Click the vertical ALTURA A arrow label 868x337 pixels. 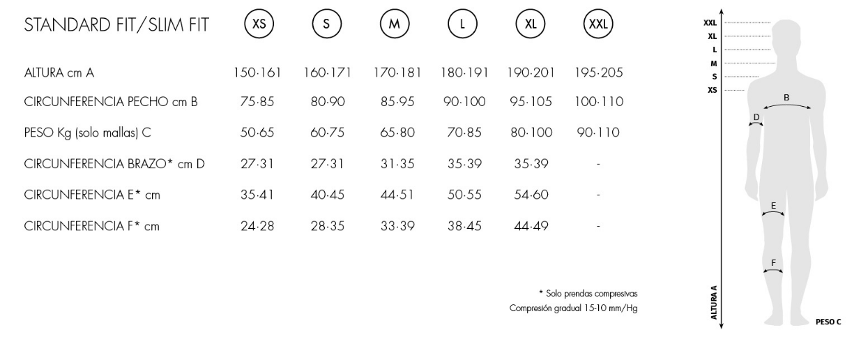point(714,303)
